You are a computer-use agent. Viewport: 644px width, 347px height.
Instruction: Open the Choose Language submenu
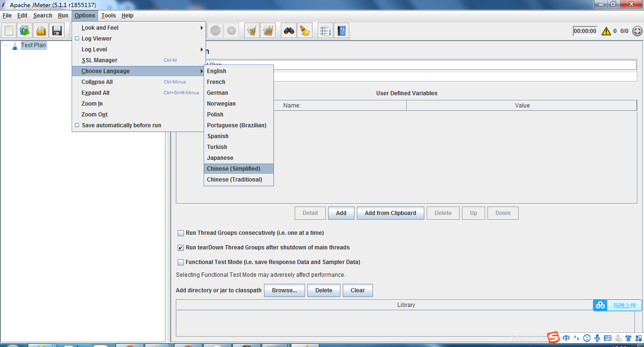tap(139, 71)
